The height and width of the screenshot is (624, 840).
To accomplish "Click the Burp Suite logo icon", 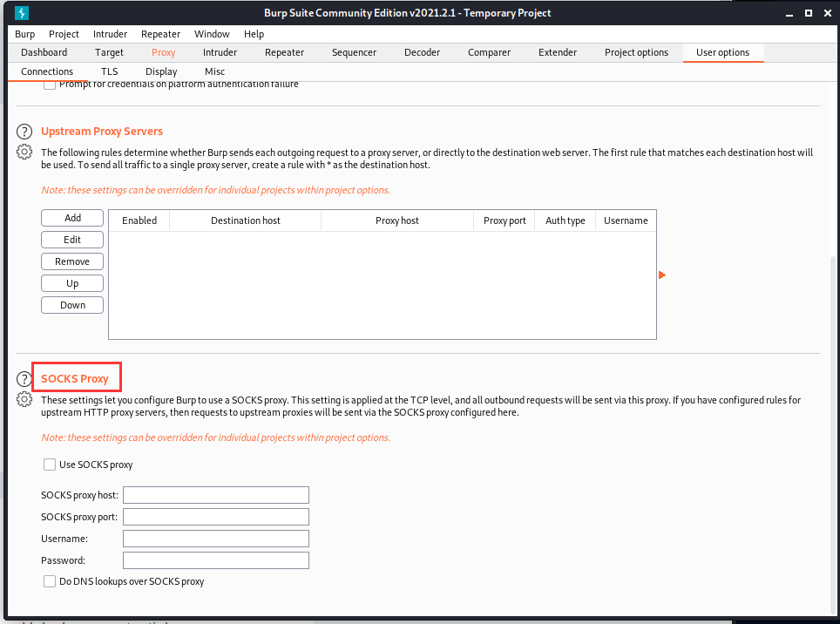I will [x=22, y=12].
